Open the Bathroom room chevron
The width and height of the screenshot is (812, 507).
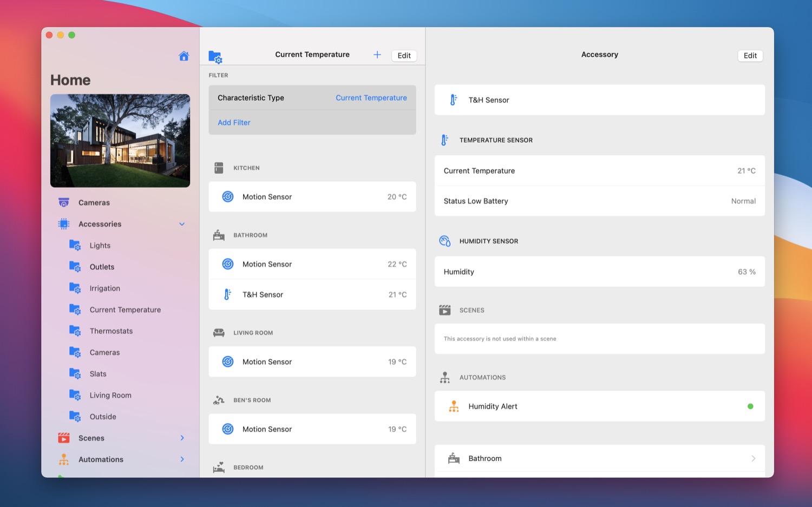coord(753,458)
